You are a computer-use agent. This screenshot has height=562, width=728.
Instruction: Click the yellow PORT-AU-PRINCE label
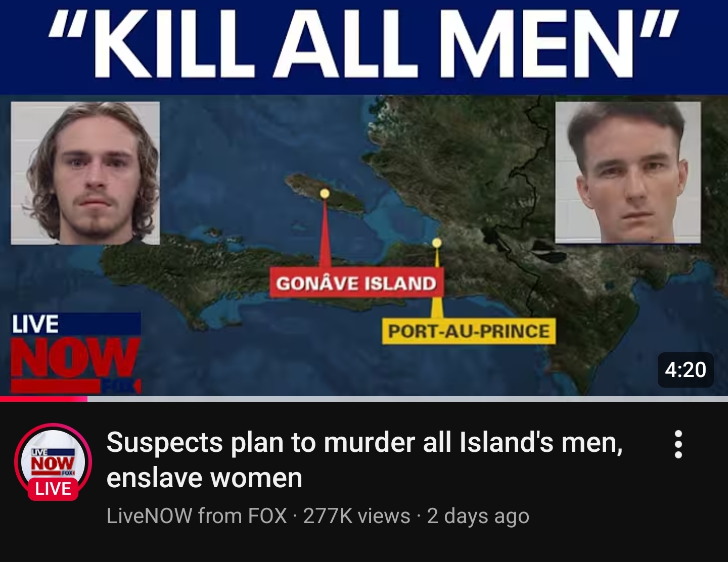coord(469,331)
